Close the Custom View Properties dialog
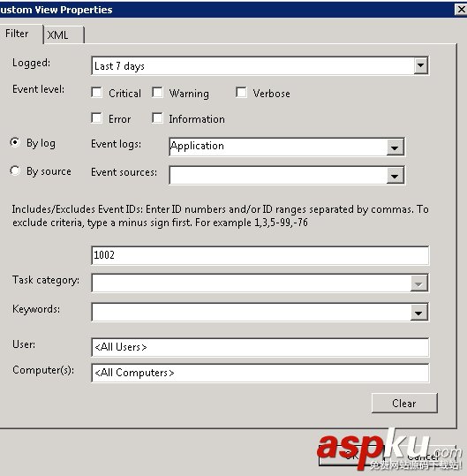The image size is (467, 476). point(461,10)
